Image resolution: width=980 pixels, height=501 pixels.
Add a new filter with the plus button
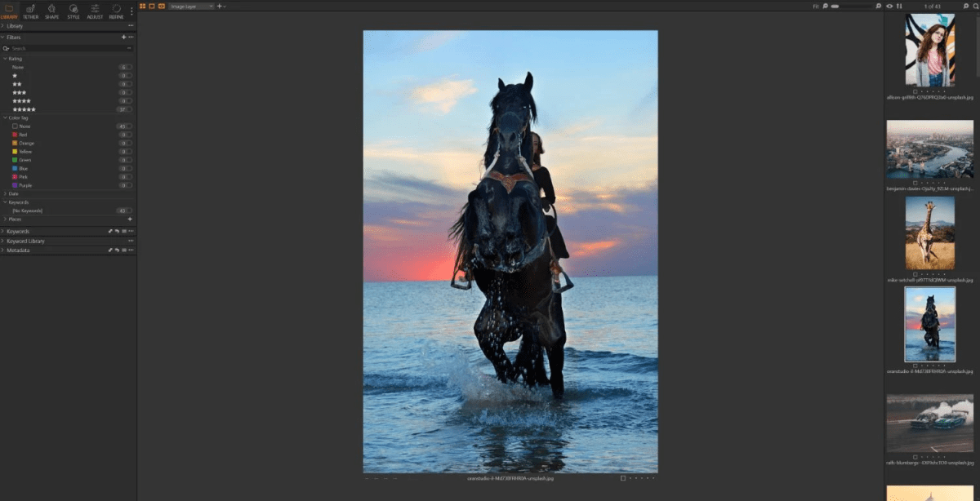[123, 38]
